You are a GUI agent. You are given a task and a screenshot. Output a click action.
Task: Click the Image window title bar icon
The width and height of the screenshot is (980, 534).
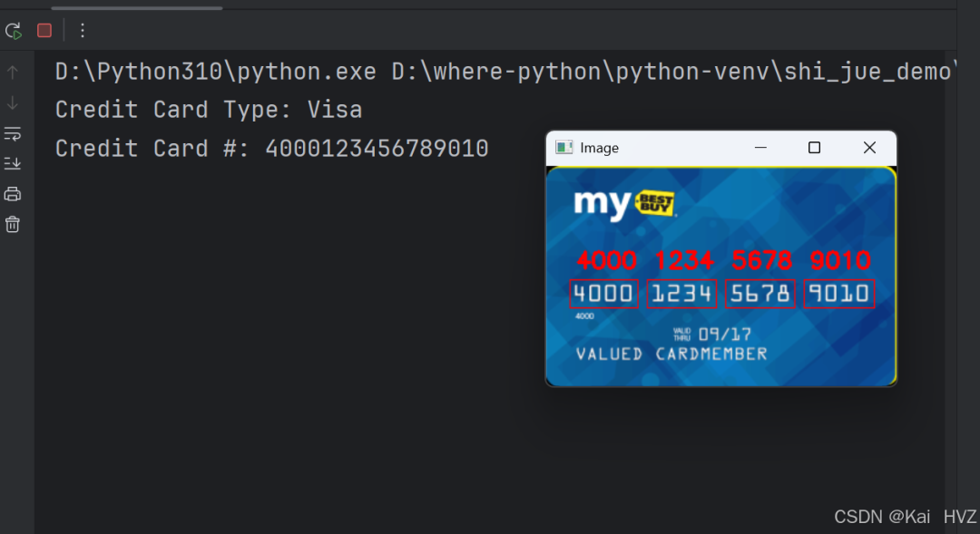pyautogui.click(x=564, y=148)
